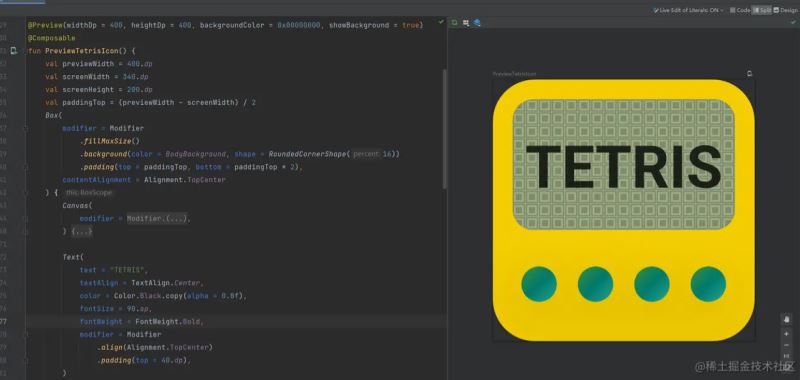The height and width of the screenshot is (380, 800).
Task: Expand the folded Modifier.(...) code
Action: pyautogui.click(x=158, y=218)
